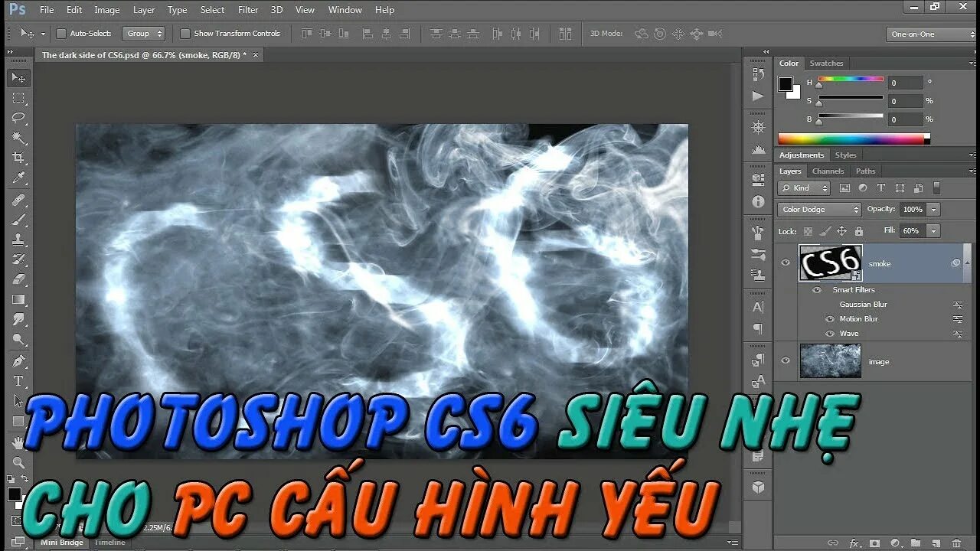The height and width of the screenshot is (551, 980).
Task: Filter layers by adjustment layer icon
Action: point(863,187)
